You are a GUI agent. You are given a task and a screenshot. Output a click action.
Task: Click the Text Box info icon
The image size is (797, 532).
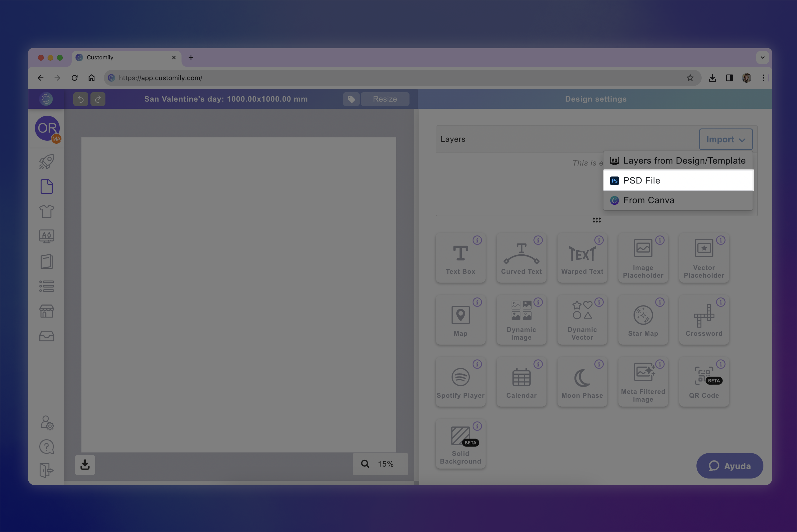[477, 240]
